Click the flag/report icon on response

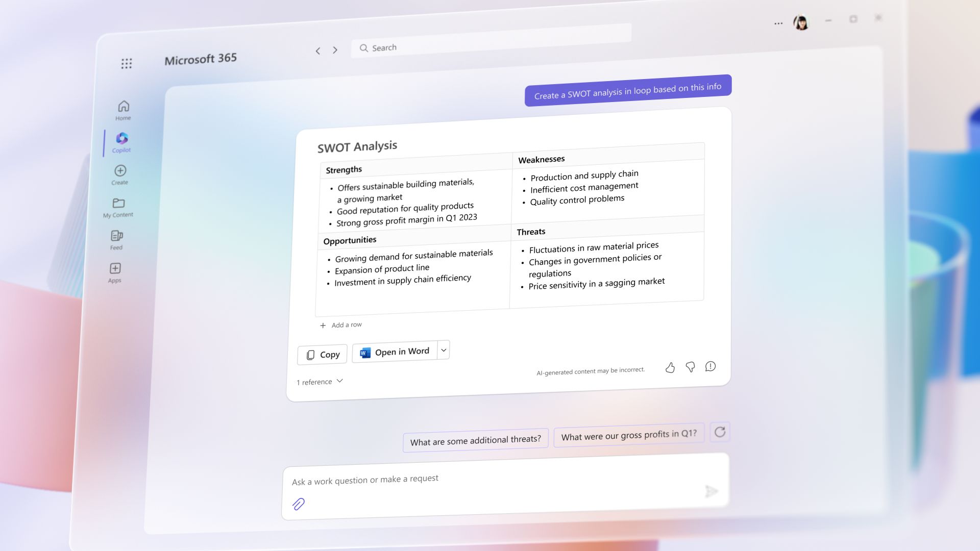click(710, 366)
